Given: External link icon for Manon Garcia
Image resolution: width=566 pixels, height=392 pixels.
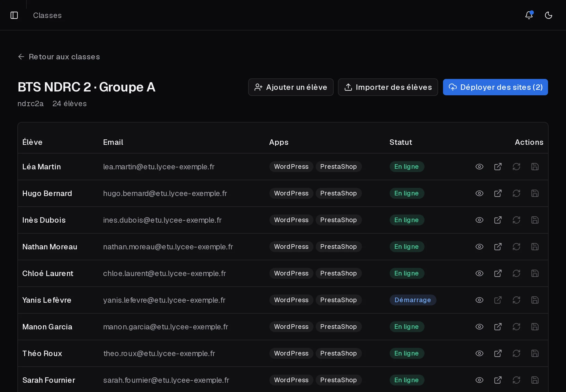Looking at the screenshot, I should pyautogui.click(x=498, y=327).
